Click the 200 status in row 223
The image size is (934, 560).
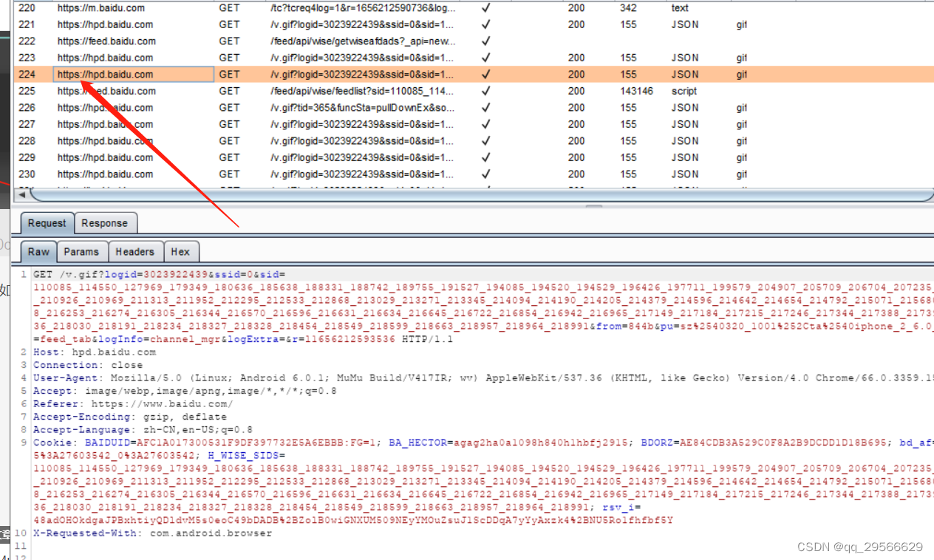click(576, 58)
